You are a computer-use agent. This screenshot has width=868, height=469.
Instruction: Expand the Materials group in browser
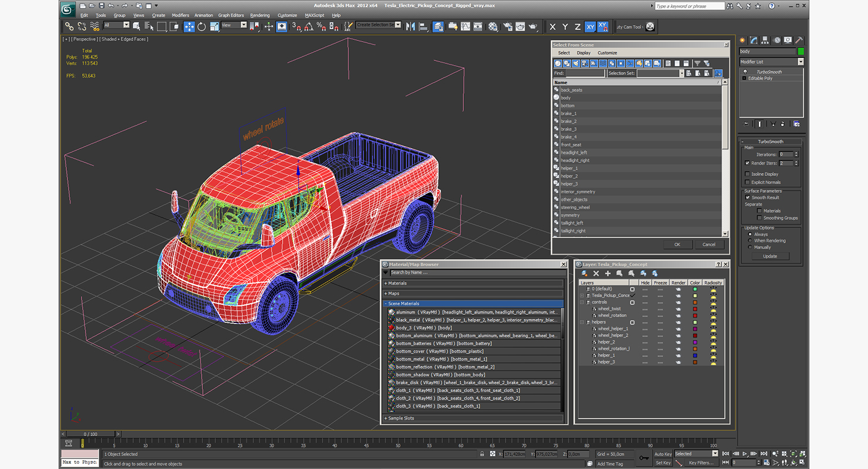coord(473,283)
